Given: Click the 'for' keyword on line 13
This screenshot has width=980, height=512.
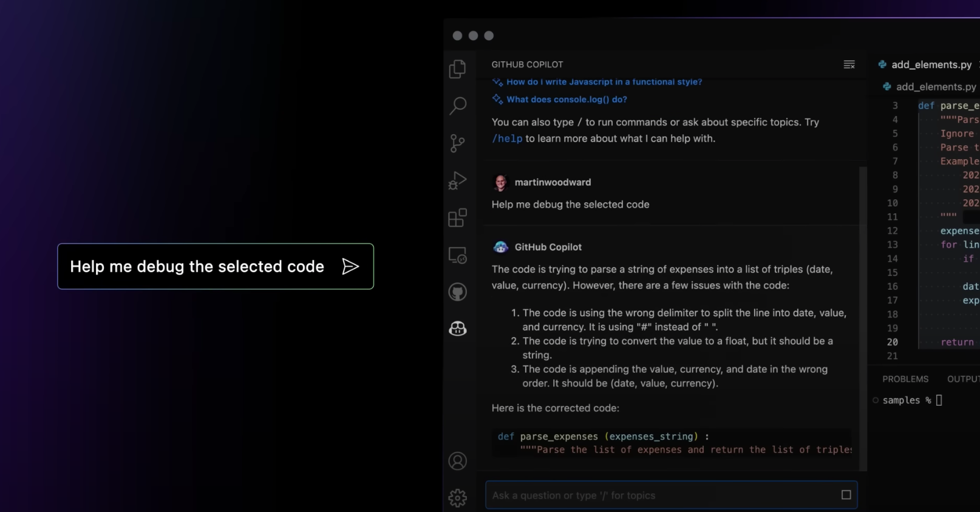Looking at the screenshot, I should (x=948, y=245).
